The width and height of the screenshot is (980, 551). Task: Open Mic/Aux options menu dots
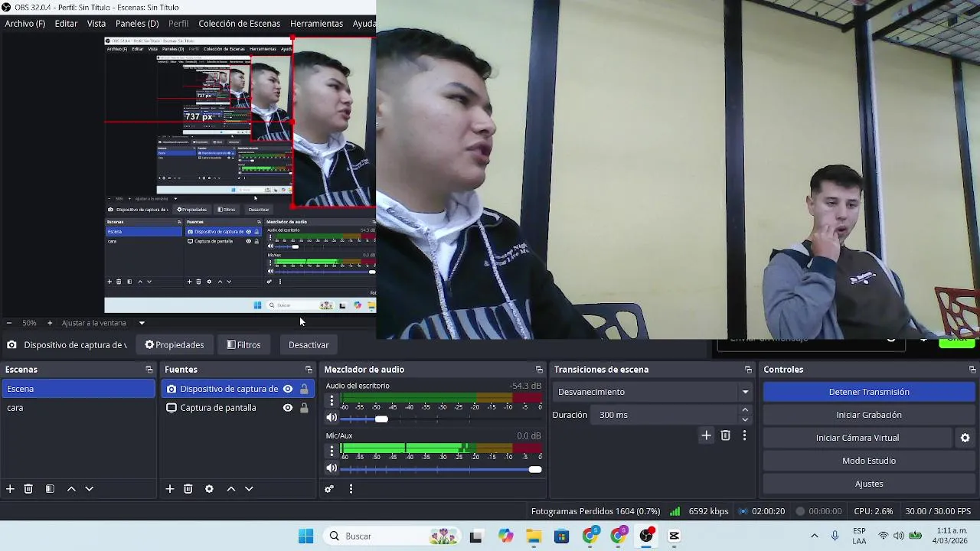pos(332,452)
